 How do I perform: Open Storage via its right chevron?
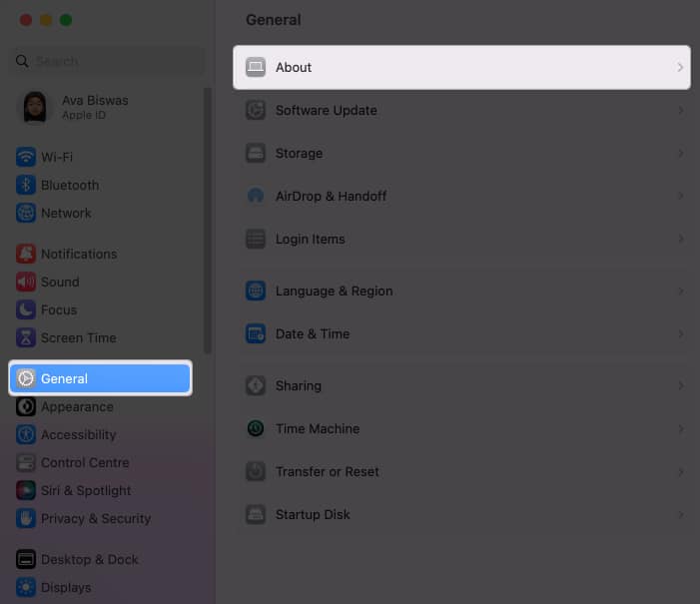pyautogui.click(x=680, y=153)
